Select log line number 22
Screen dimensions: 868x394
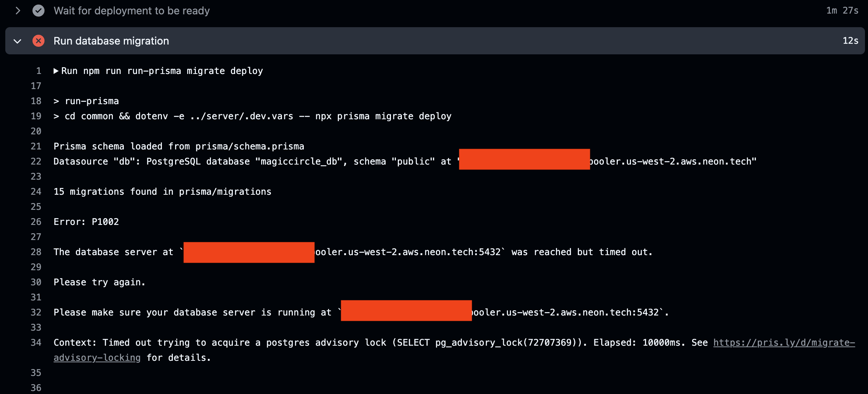36,162
